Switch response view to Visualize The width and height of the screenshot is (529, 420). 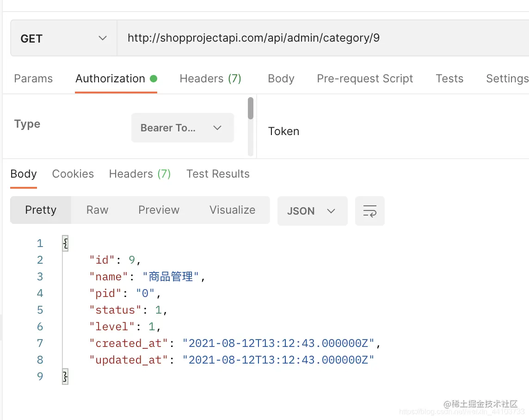click(233, 210)
